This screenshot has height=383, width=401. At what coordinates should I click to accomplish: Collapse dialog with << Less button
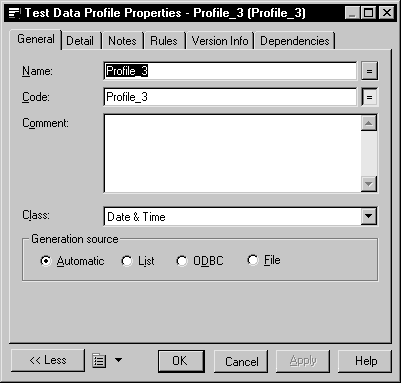48,360
